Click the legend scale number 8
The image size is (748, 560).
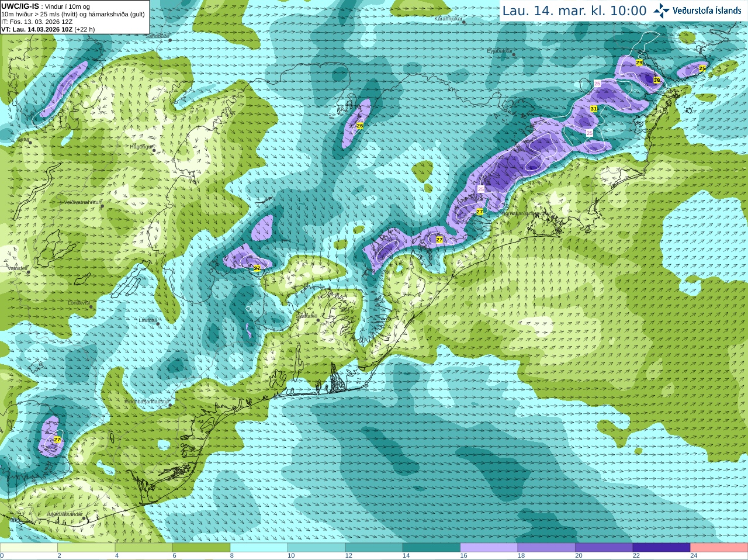click(x=232, y=556)
